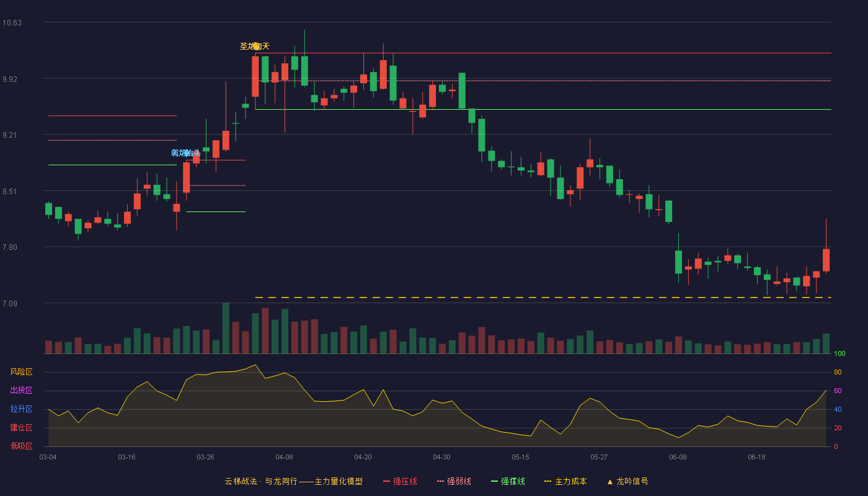Click the 主力成本 legend entry

pyautogui.click(x=565, y=481)
